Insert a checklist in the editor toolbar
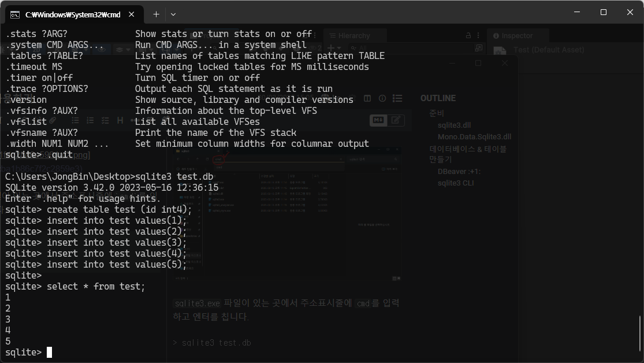 pos(105,120)
